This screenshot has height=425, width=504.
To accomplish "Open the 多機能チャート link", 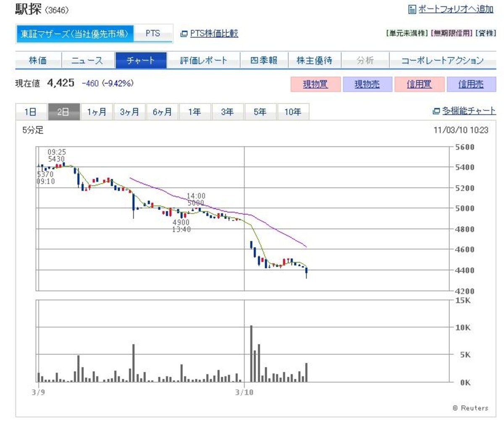I will click(469, 111).
